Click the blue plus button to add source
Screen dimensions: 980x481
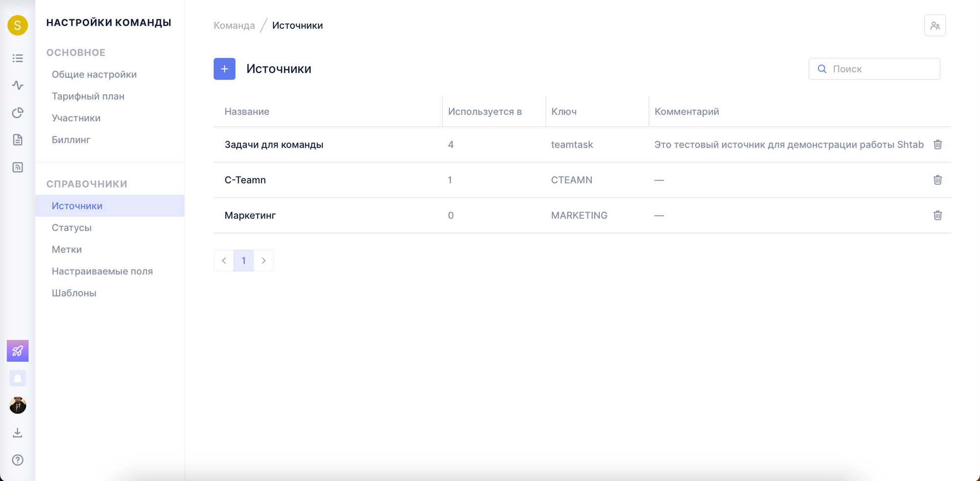[224, 69]
